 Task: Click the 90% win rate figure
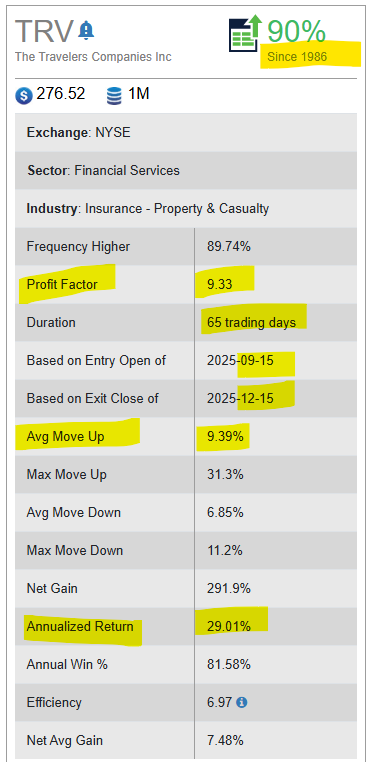(x=296, y=31)
